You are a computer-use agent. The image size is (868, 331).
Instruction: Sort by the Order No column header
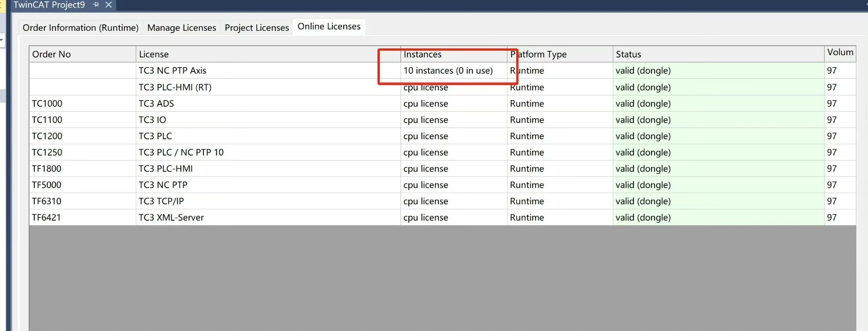[x=82, y=54]
